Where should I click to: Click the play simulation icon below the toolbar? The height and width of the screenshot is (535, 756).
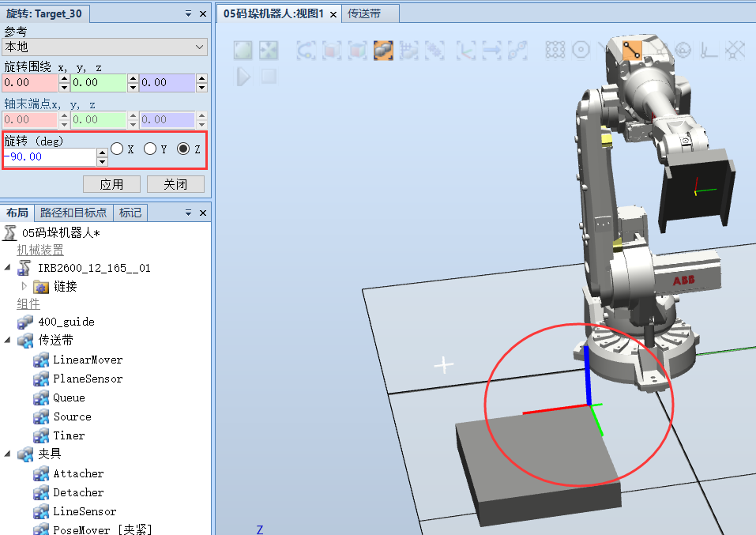point(243,77)
